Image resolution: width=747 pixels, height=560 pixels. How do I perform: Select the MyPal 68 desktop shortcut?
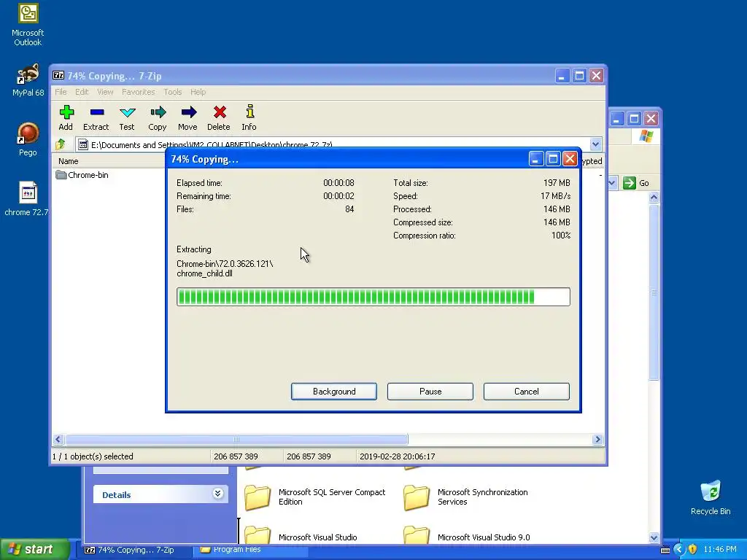pos(28,80)
